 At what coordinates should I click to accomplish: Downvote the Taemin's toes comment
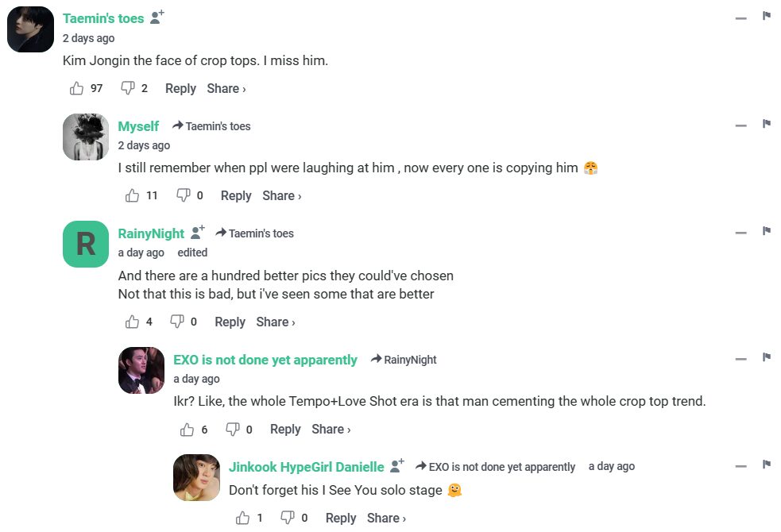pos(127,88)
